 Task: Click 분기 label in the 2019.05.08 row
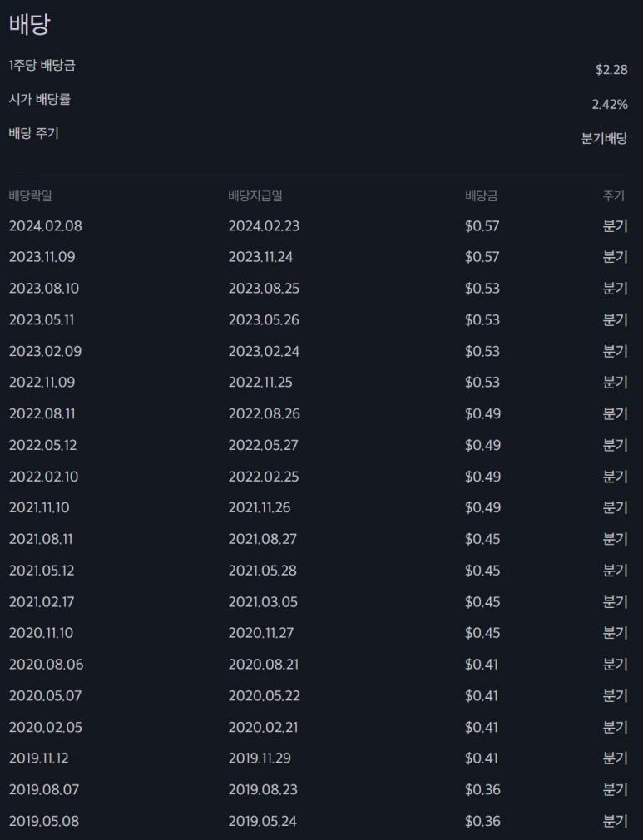pyautogui.click(x=616, y=821)
